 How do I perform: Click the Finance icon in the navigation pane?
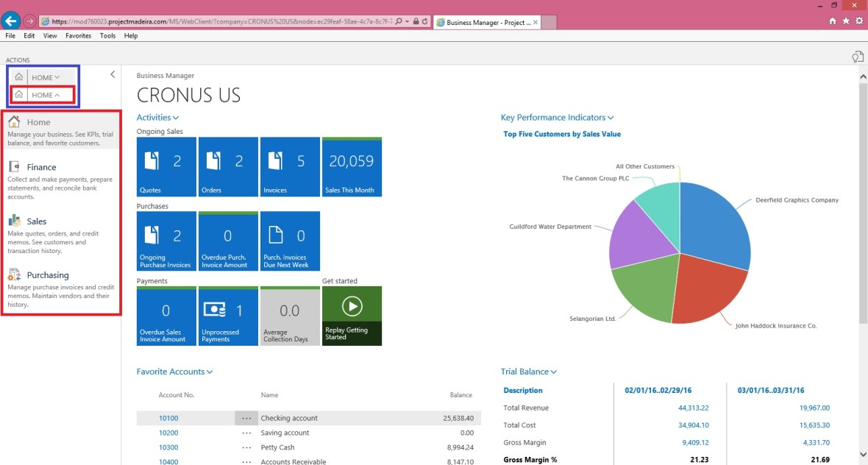[x=14, y=167]
